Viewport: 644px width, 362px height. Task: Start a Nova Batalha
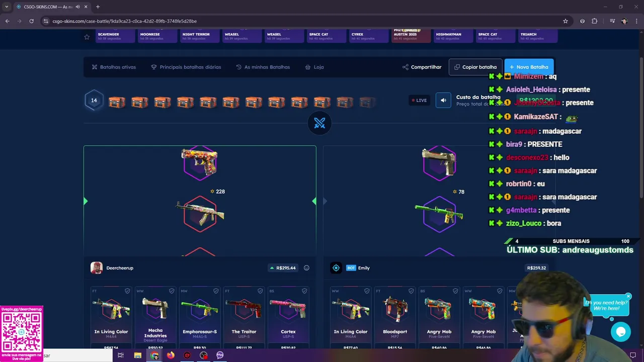[529, 67]
